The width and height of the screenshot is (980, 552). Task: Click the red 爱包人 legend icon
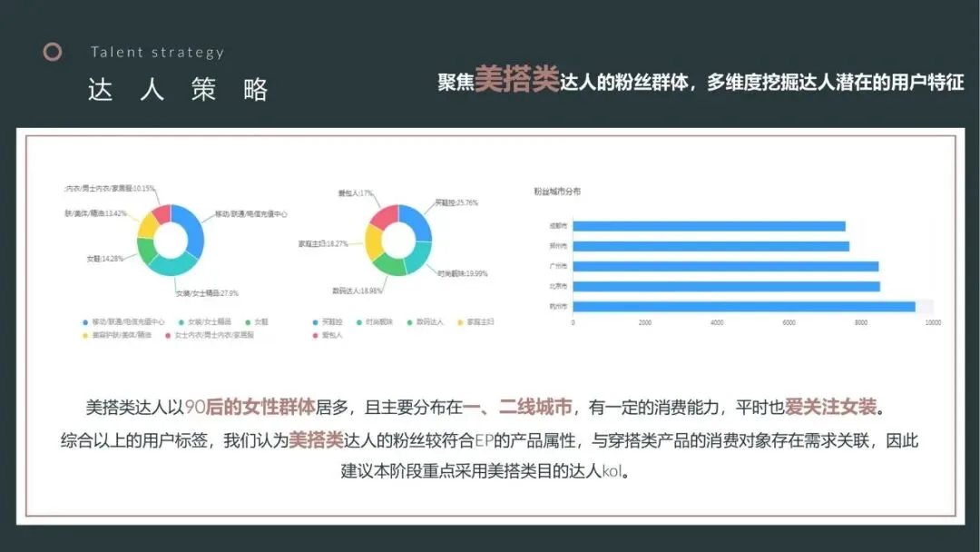pyautogui.click(x=313, y=337)
